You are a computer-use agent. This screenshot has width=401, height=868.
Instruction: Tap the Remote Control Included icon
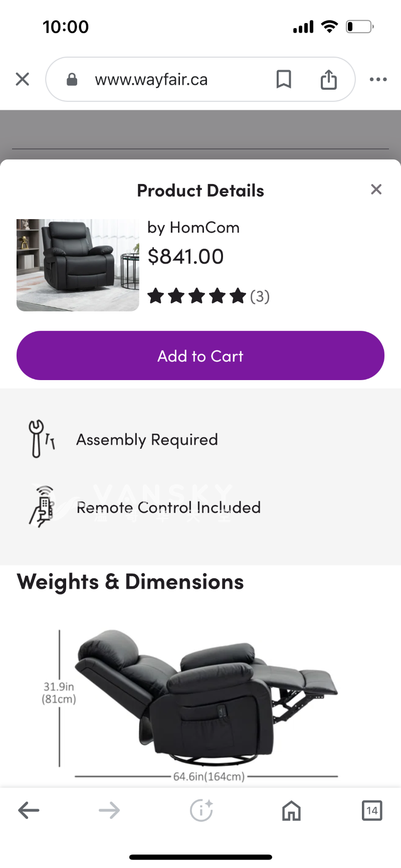point(42,506)
